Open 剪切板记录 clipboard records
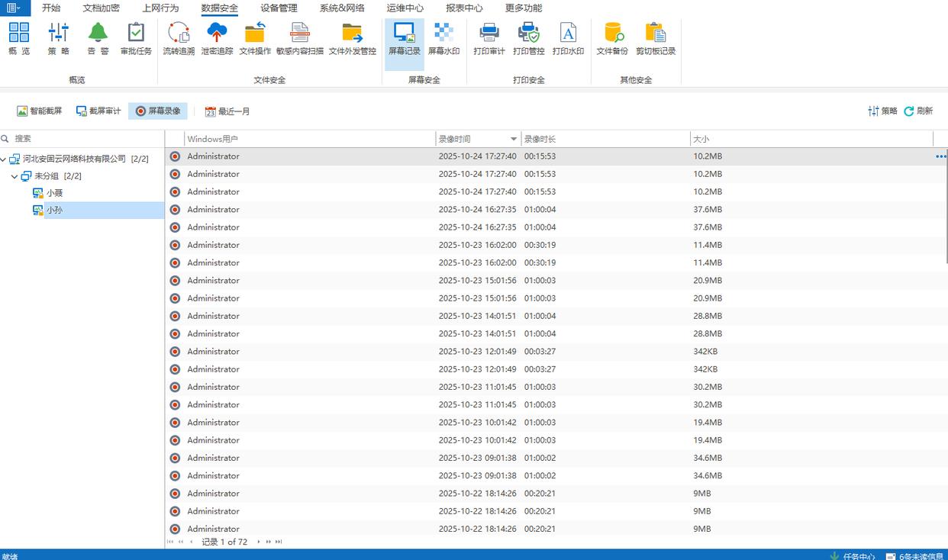 [x=656, y=38]
